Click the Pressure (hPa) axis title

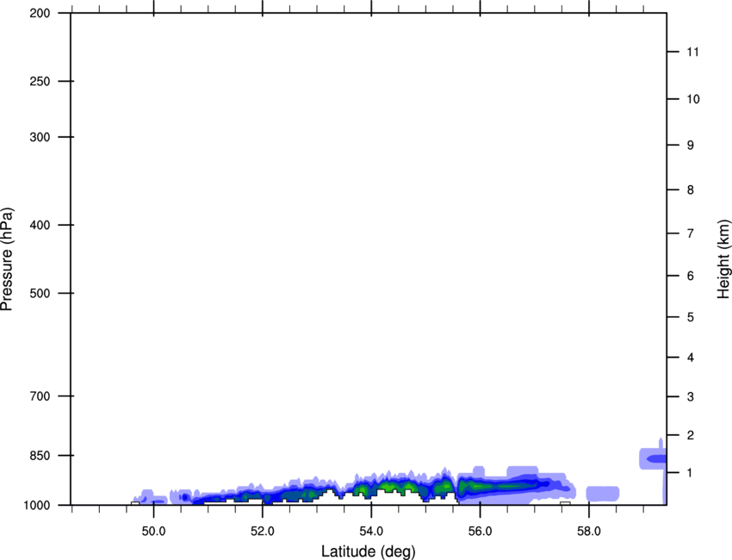pos(7,259)
